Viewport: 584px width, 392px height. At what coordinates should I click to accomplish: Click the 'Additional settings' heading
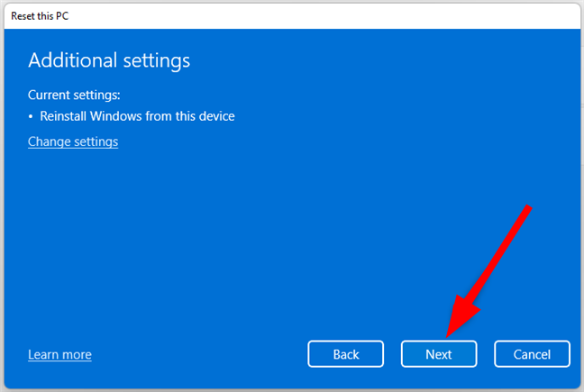point(109,60)
